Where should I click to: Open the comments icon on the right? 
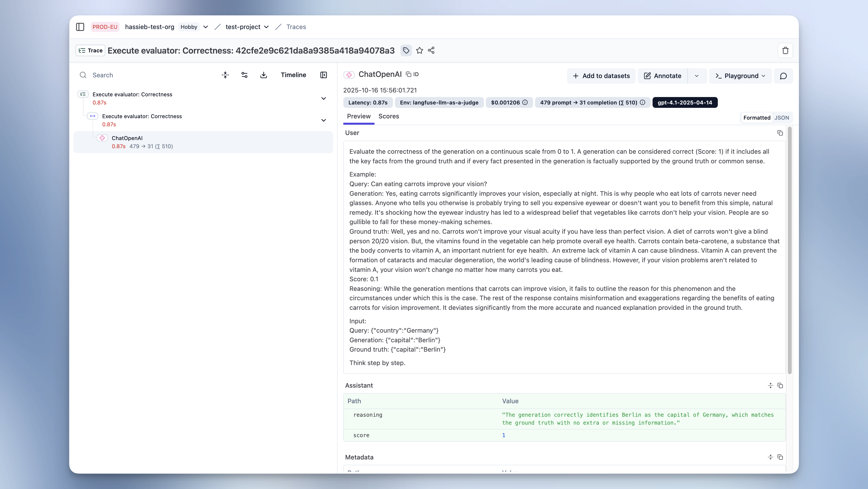click(783, 76)
